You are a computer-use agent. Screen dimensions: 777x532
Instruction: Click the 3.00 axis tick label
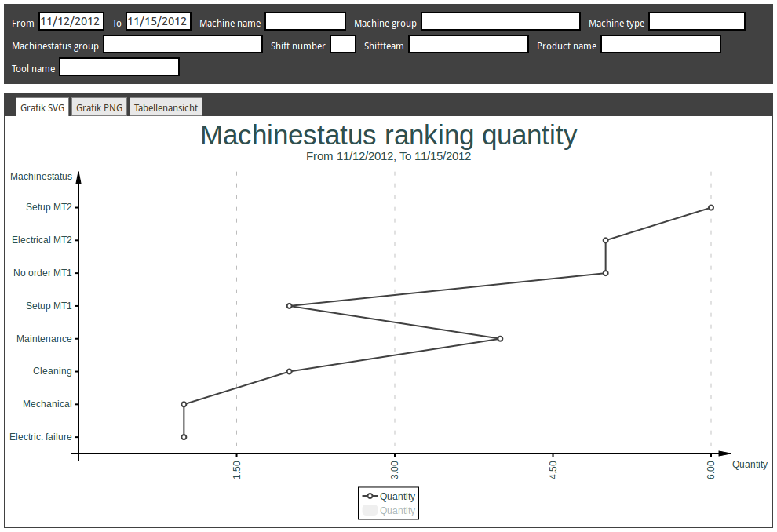click(x=395, y=469)
